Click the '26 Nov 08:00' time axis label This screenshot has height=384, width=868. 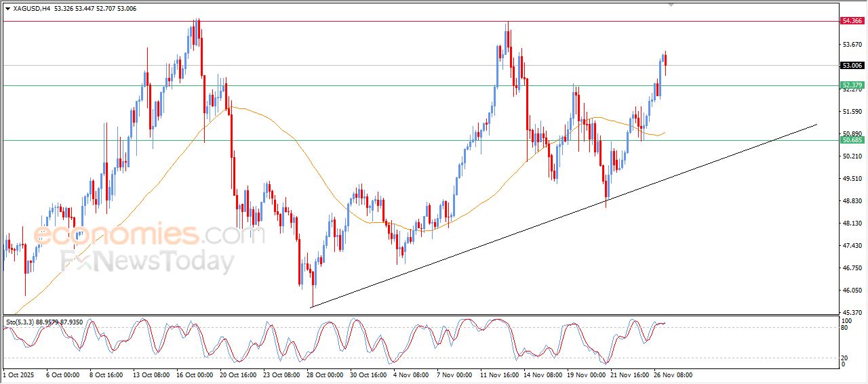[673, 375]
